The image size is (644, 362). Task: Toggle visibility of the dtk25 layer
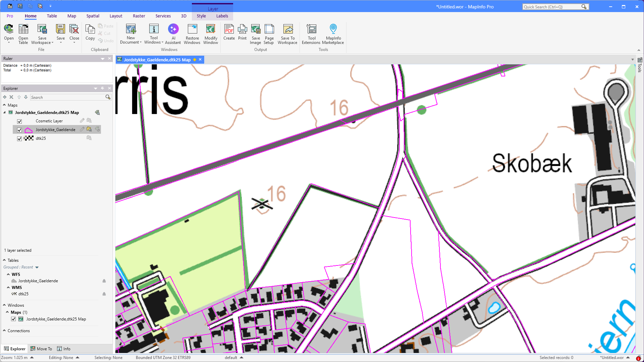click(19, 138)
